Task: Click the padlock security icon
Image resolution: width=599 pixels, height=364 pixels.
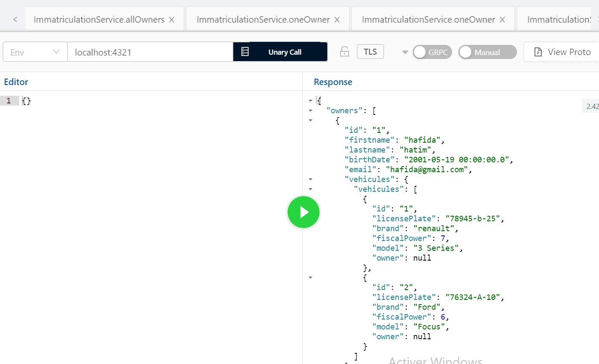Action: pyautogui.click(x=344, y=51)
